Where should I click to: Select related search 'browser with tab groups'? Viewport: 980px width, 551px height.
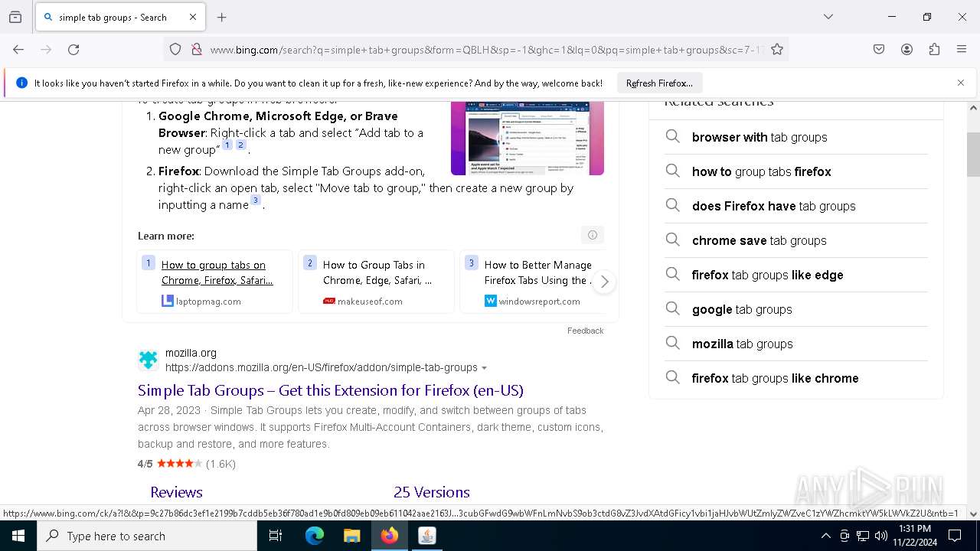point(796,137)
